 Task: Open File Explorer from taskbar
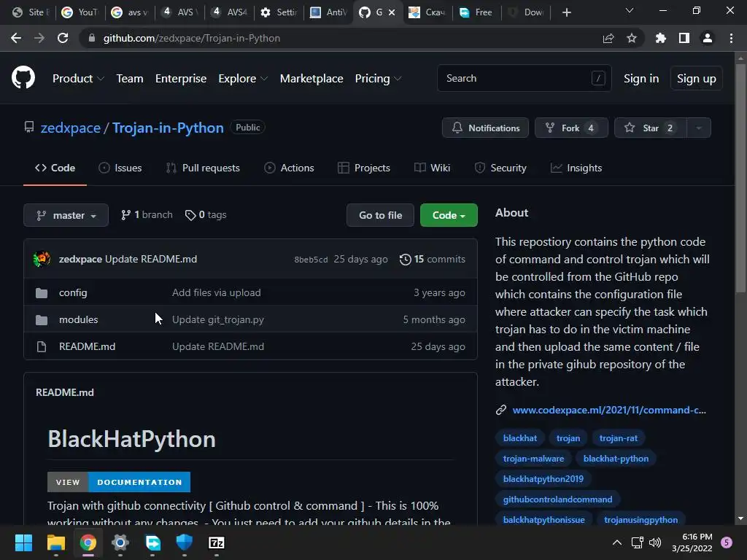(55, 542)
